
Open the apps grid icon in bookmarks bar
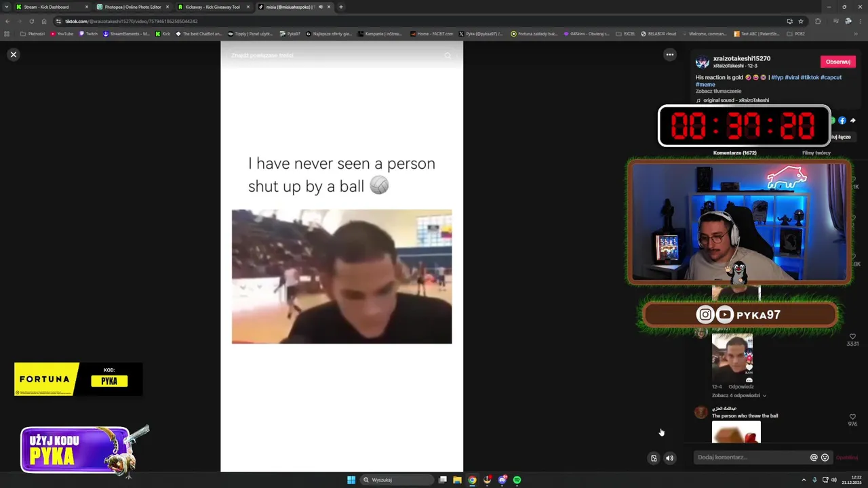(x=7, y=33)
